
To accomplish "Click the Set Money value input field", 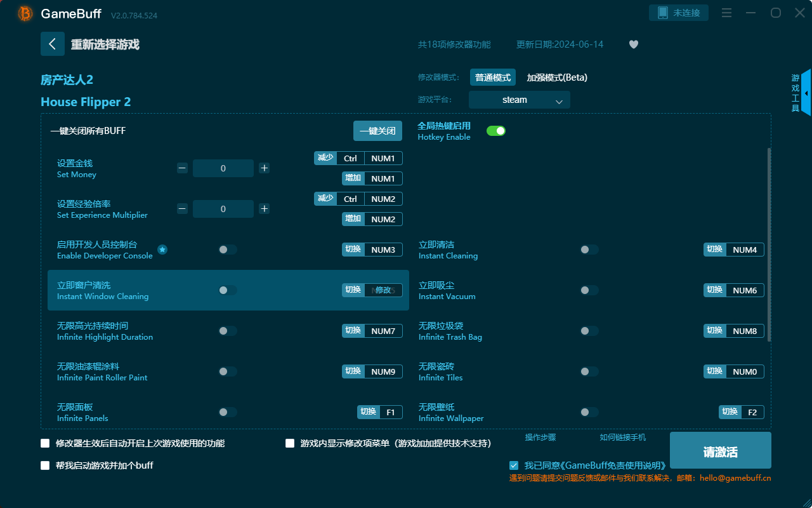I will (223, 168).
